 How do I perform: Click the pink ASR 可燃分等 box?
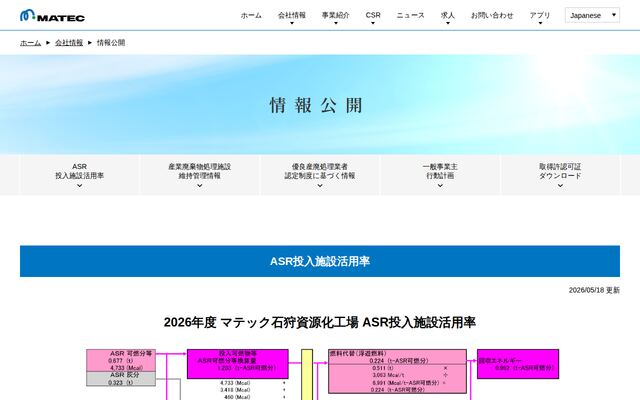coord(121,360)
